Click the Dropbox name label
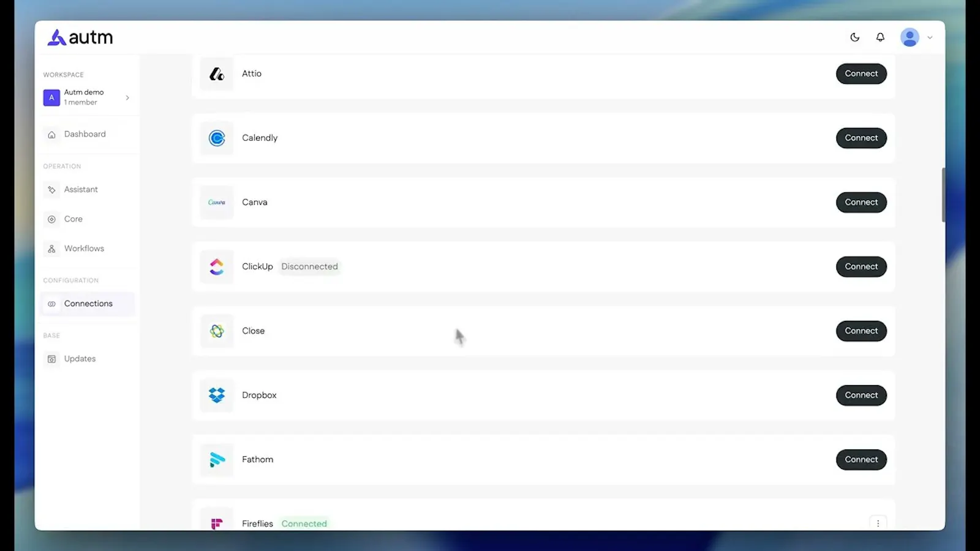980x551 pixels. coord(259,395)
